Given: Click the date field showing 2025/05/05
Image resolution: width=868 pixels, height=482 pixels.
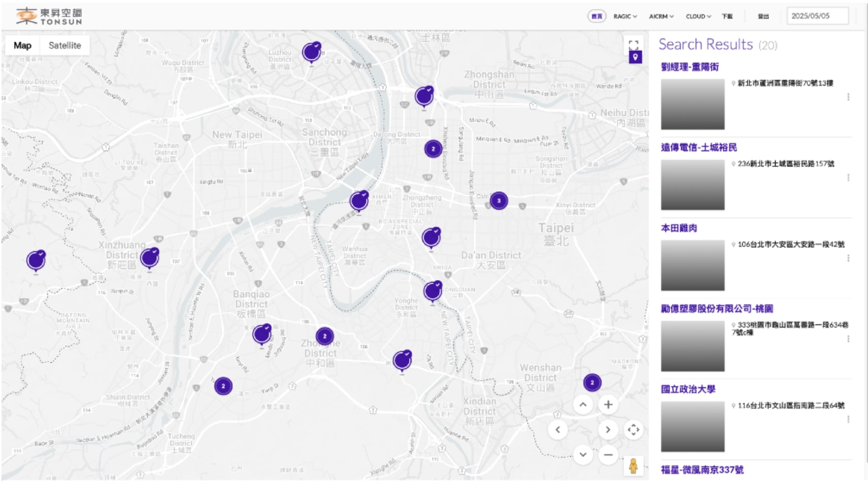Looking at the screenshot, I should coord(817,16).
